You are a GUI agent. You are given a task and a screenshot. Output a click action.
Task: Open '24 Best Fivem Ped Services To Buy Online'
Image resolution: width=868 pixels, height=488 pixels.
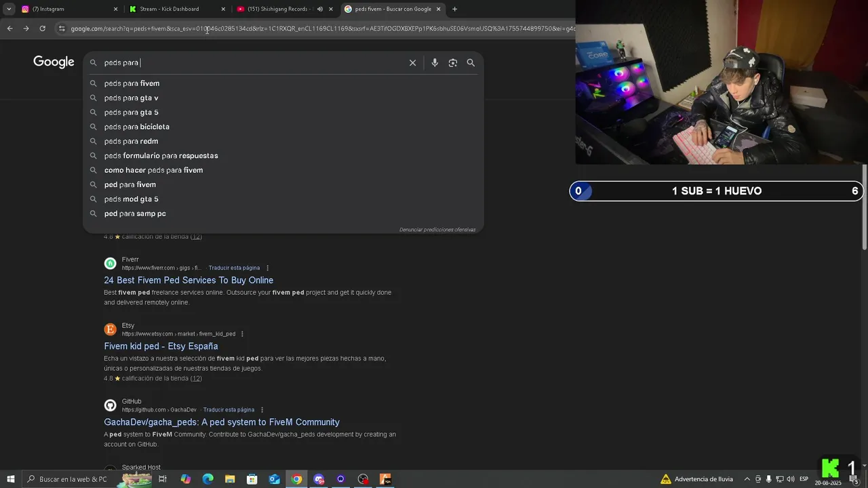click(189, 280)
